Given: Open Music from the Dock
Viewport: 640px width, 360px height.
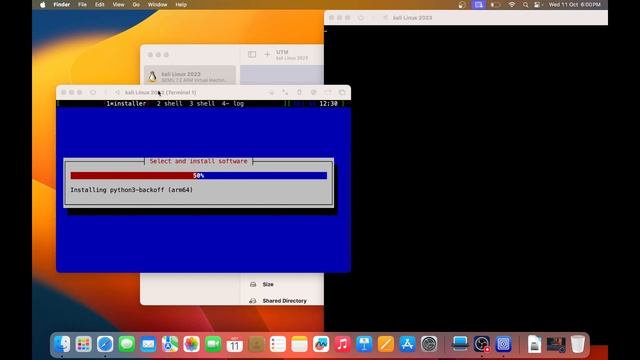Looking at the screenshot, I should tap(342, 344).
